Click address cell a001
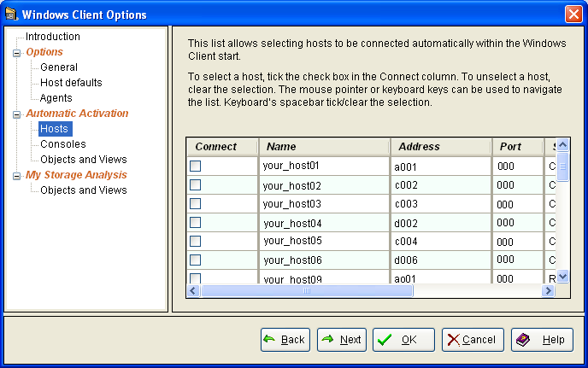Image resolution: width=588 pixels, height=368 pixels. [x=441, y=166]
